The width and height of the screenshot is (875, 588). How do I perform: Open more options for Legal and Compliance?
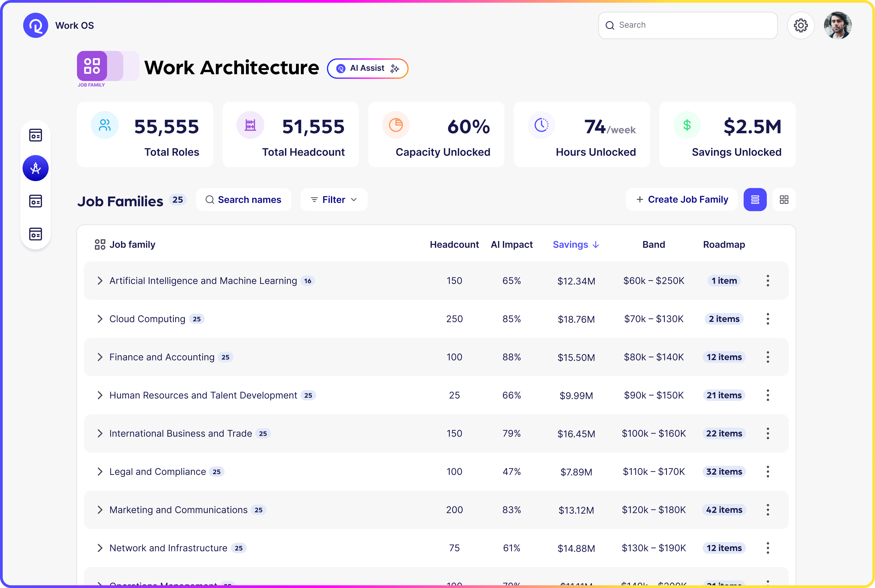(768, 472)
